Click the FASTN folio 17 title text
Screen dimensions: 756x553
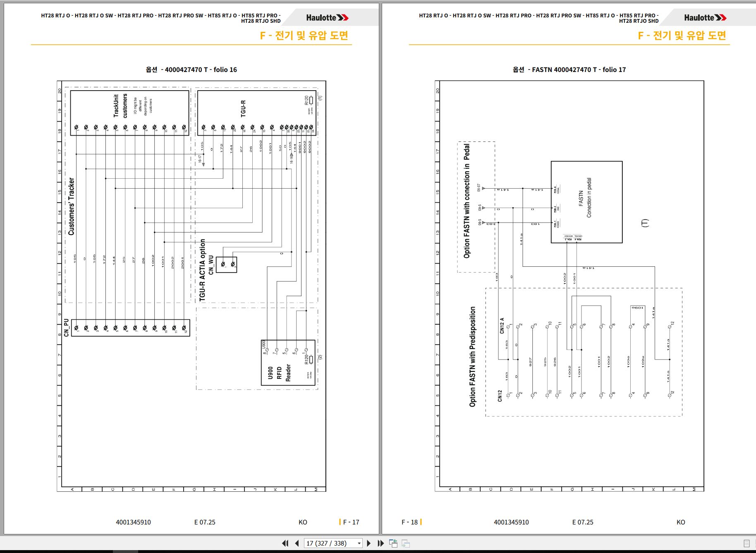tap(569, 69)
